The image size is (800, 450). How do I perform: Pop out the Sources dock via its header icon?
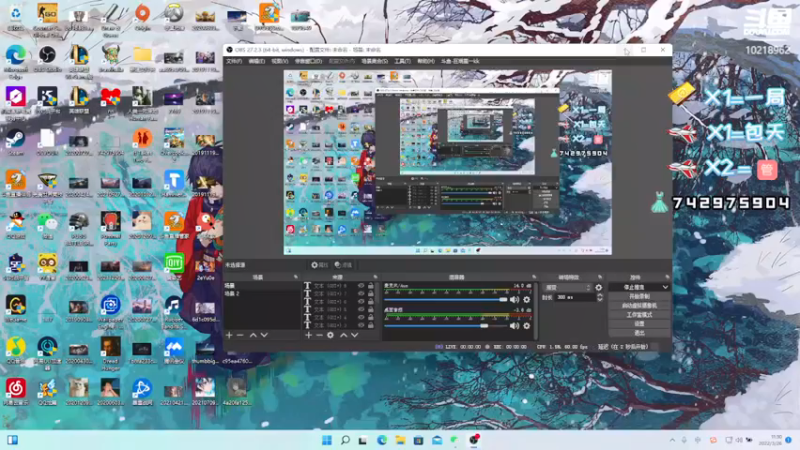click(375, 277)
